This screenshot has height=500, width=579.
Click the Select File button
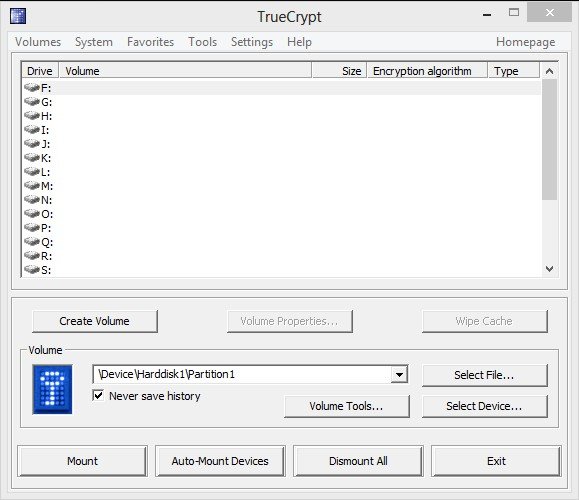coord(484,375)
